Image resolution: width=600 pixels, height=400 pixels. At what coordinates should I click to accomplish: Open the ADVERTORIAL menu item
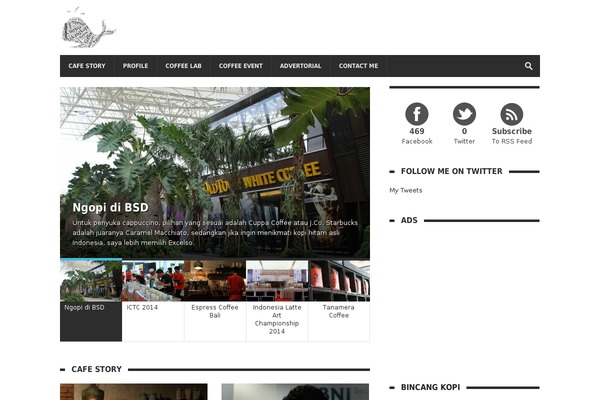click(x=300, y=66)
